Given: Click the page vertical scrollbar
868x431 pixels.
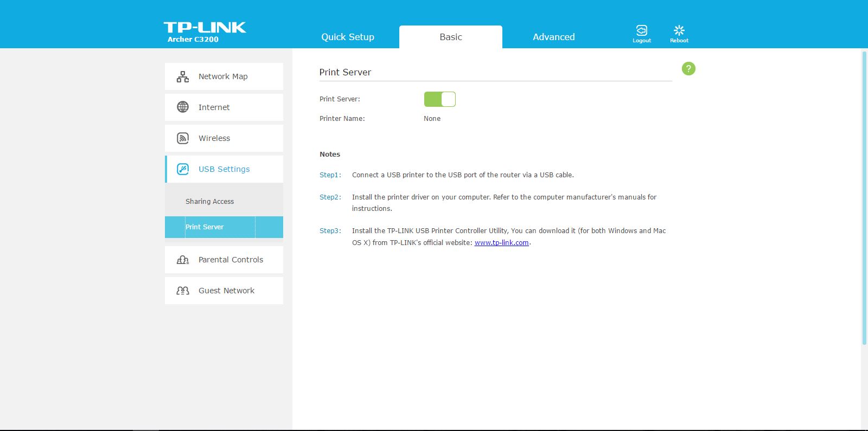Looking at the screenshot, I should [x=864, y=198].
